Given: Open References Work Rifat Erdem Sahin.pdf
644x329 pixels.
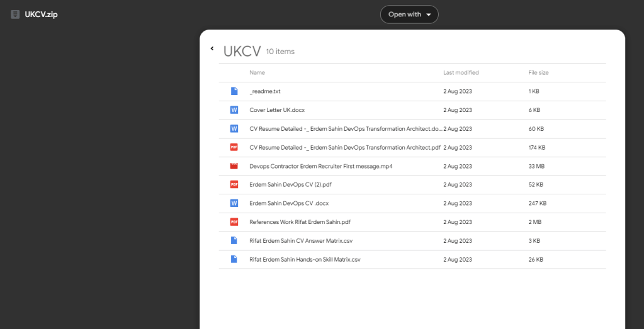Looking at the screenshot, I should [x=300, y=222].
